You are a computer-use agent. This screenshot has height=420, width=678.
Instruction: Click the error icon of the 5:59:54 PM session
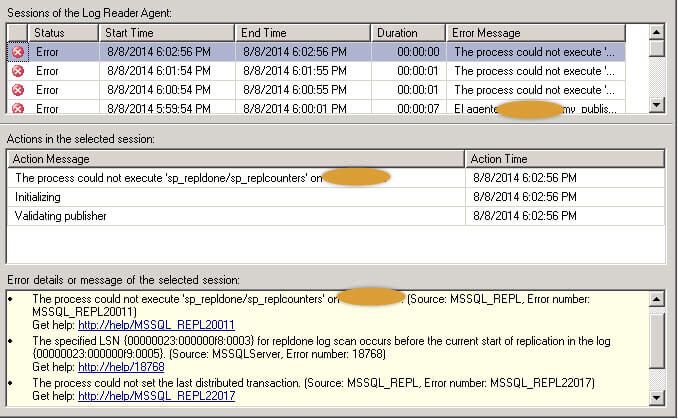point(17,107)
